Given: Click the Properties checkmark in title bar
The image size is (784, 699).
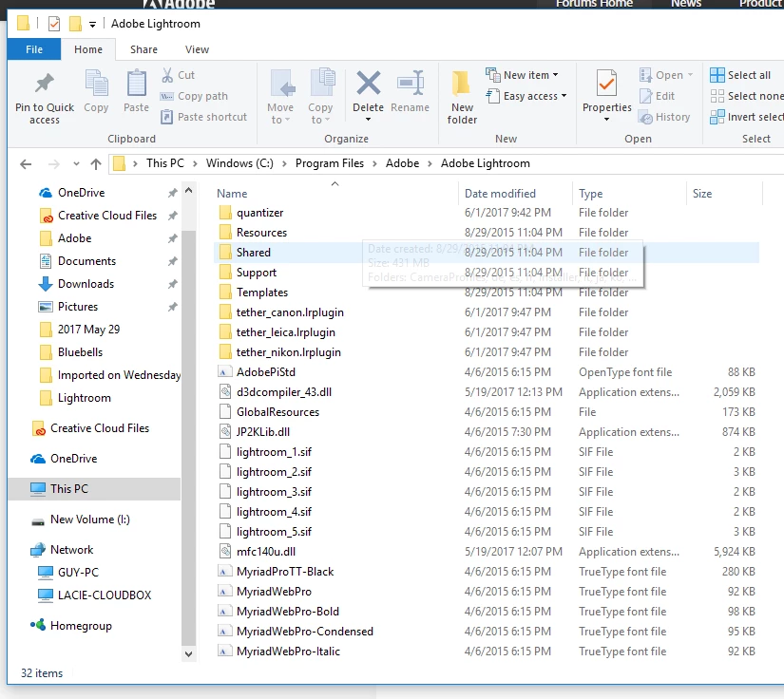Looking at the screenshot, I should (x=54, y=24).
